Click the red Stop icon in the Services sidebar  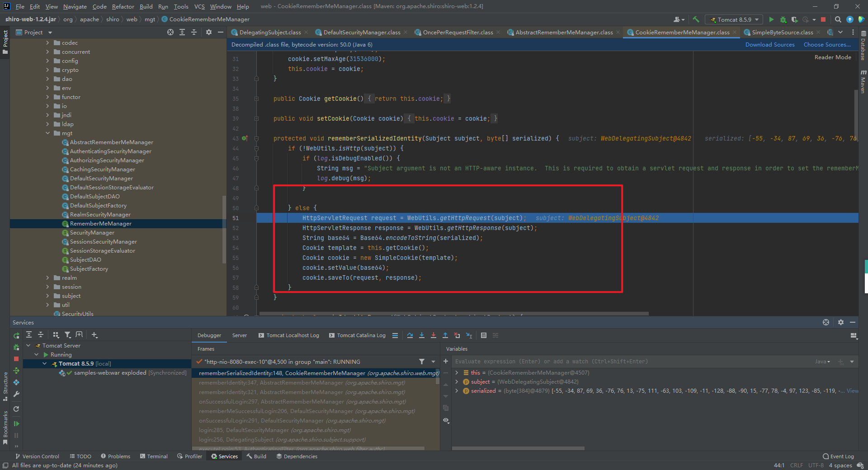point(16,359)
